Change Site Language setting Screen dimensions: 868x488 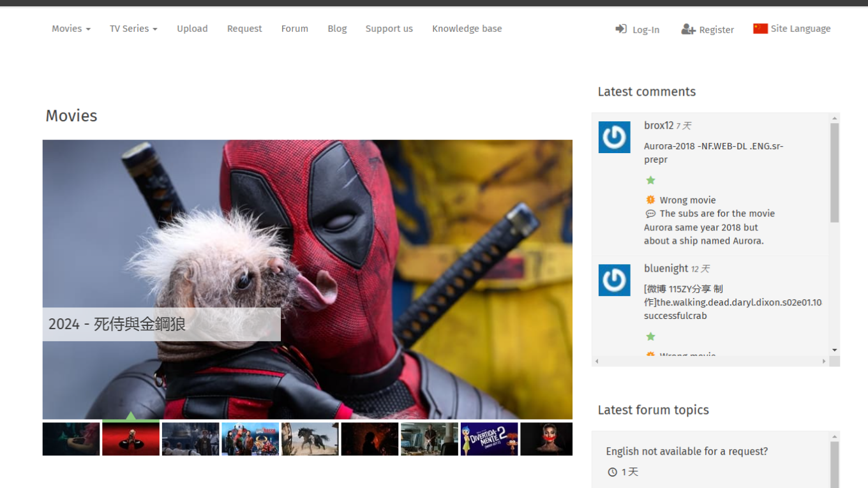tap(792, 29)
